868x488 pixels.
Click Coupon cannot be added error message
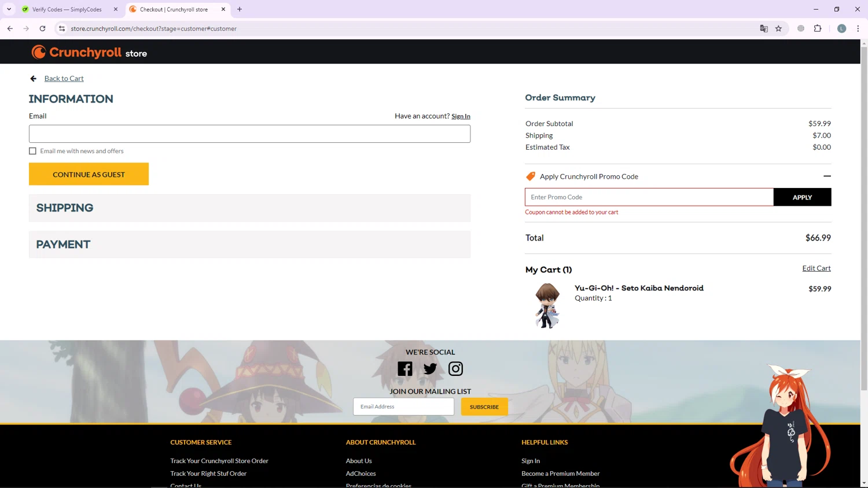[572, 212]
